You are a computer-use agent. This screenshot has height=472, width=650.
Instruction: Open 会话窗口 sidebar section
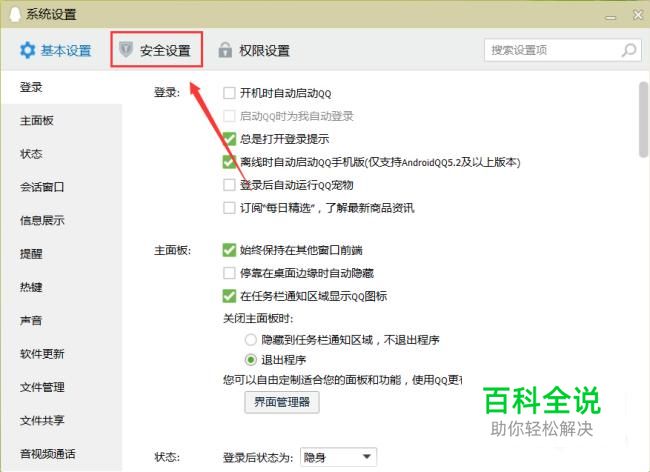(x=61, y=187)
